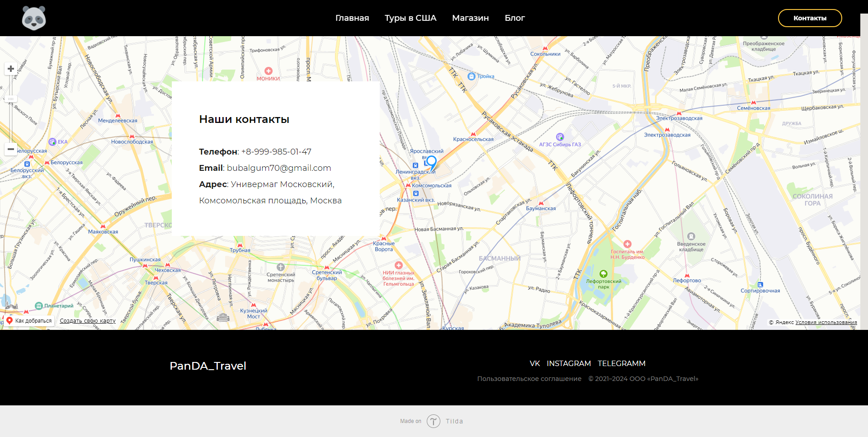Click the Трубная metro label

pyautogui.click(x=240, y=250)
